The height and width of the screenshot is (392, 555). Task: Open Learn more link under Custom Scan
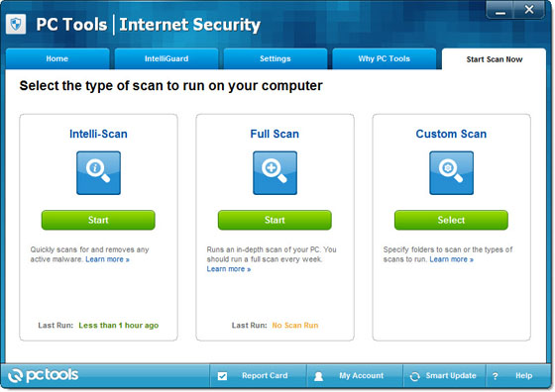[x=451, y=259]
